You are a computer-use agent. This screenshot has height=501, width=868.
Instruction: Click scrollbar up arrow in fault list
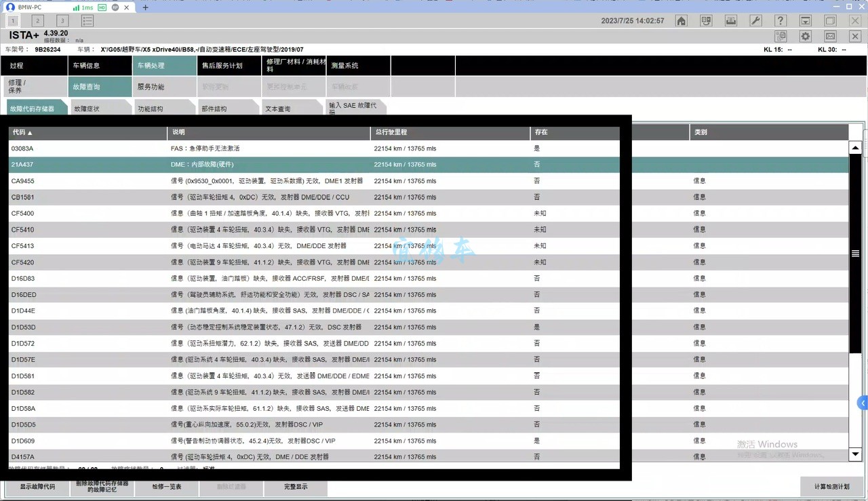(856, 148)
